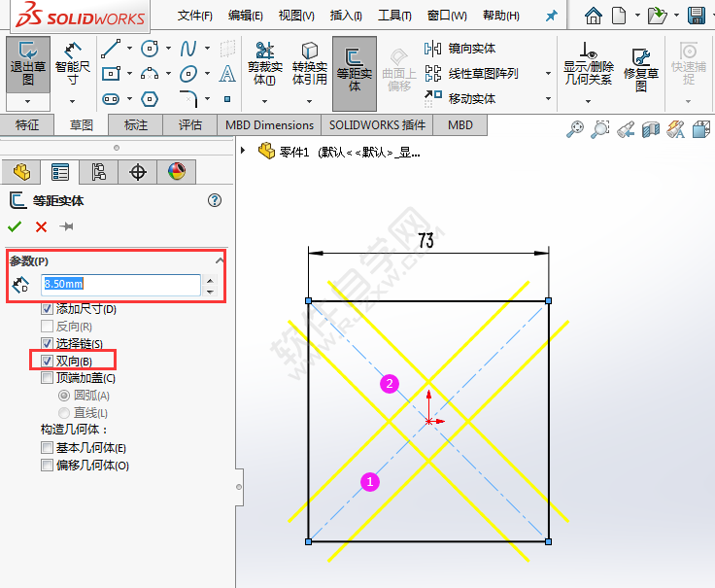This screenshot has height=588, width=715.
Task: Click Offset Entities (等距实体) toolbar button
Action: click(355, 74)
